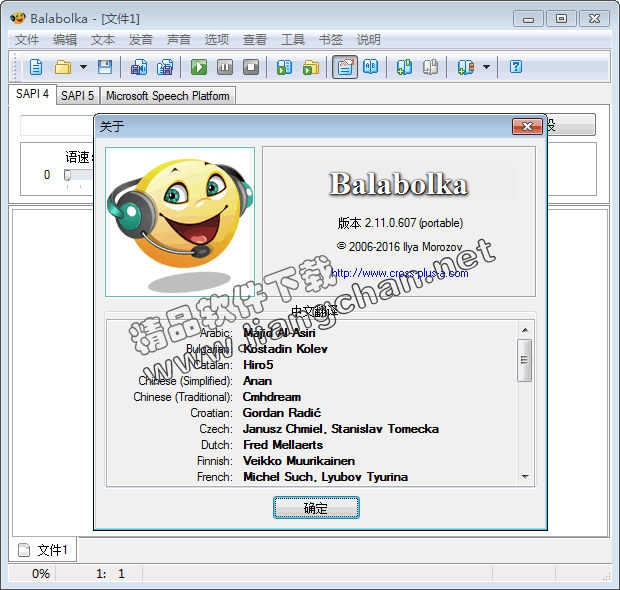The width and height of the screenshot is (620, 590).
Task: Open a file with the folder icon
Action: coord(63,67)
